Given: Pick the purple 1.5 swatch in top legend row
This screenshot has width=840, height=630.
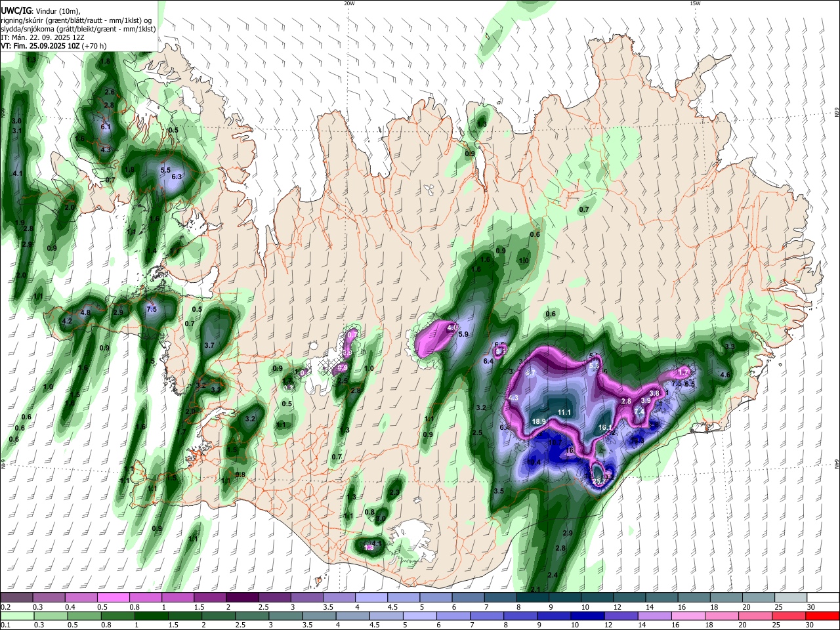Looking at the screenshot, I should (x=210, y=598).
